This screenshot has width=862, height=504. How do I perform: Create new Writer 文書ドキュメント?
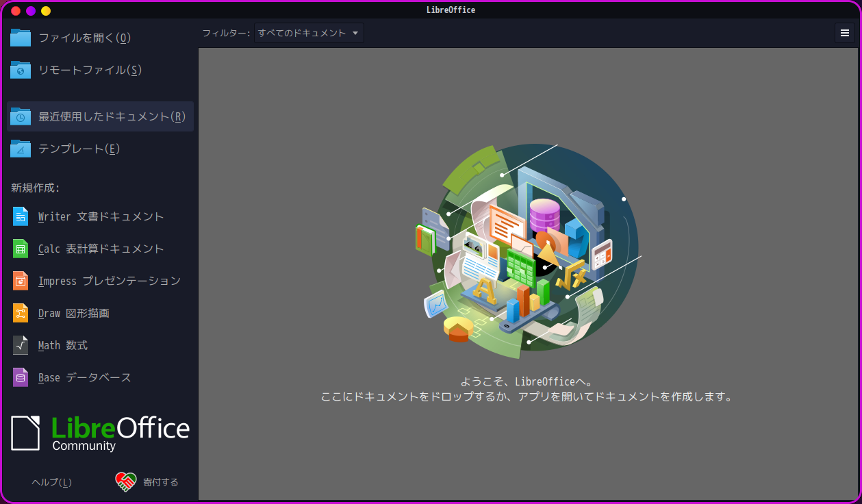tap(100, 216)
